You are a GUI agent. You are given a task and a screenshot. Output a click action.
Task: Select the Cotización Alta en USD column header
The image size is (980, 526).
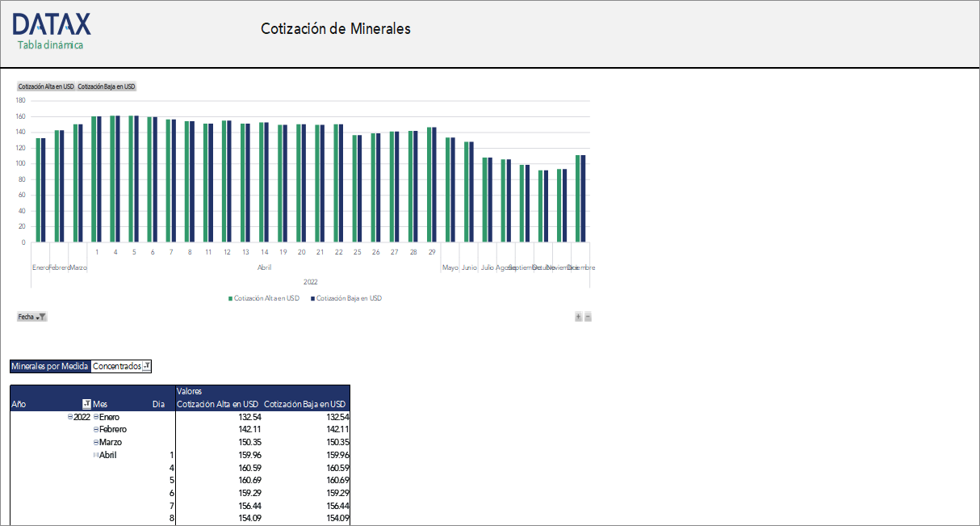coord(217,404)
